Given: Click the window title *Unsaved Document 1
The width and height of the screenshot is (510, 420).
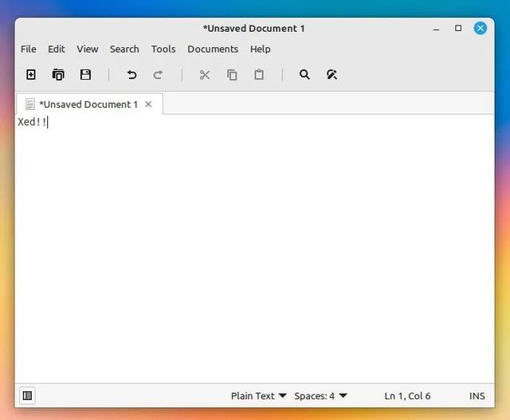Looking at the screenshot, I should point(253,29).
